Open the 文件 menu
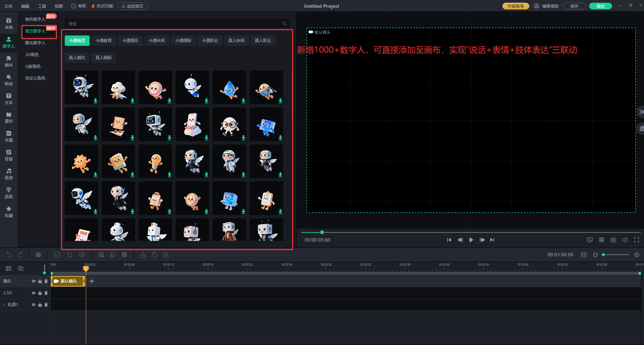This screenshot has width=644, height=345. click(x=8, y=6)
